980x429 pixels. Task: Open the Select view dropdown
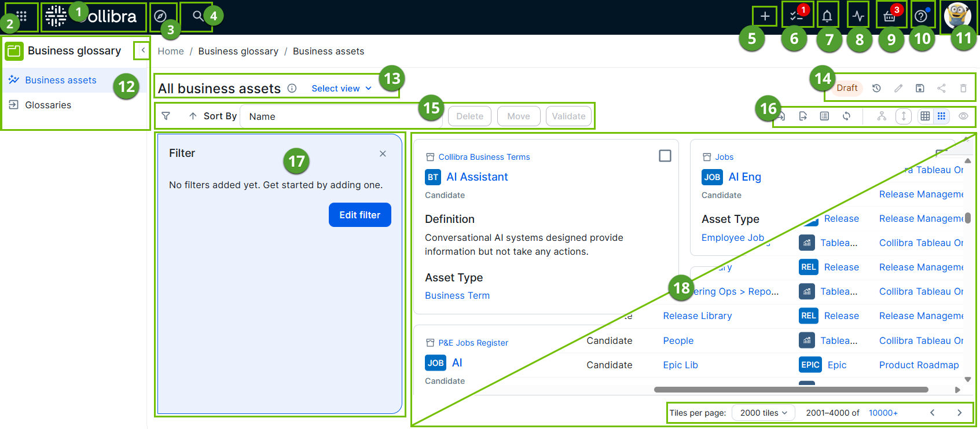(x=342, y=88)
